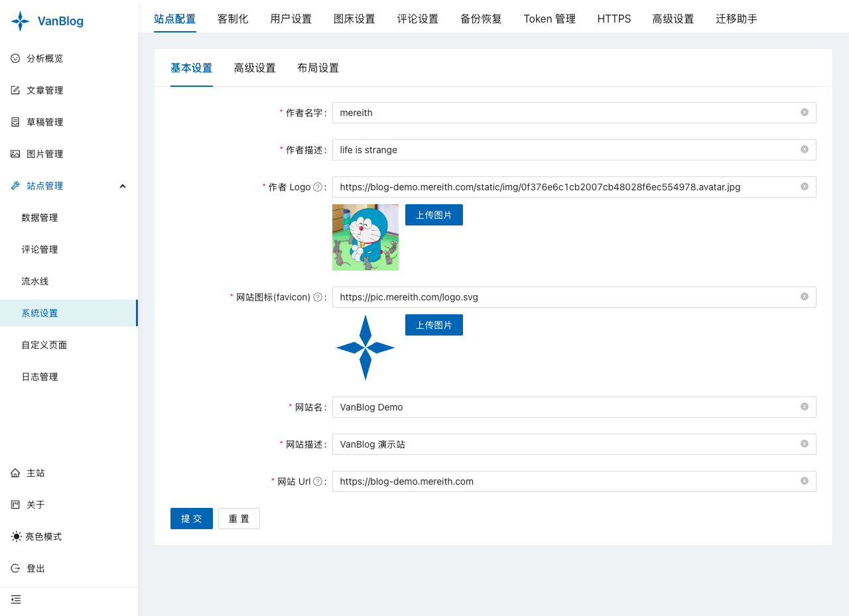849x616 pixels.
Task: Click the Doraemon avatar preview thumbnail
Action: [365, 237]
